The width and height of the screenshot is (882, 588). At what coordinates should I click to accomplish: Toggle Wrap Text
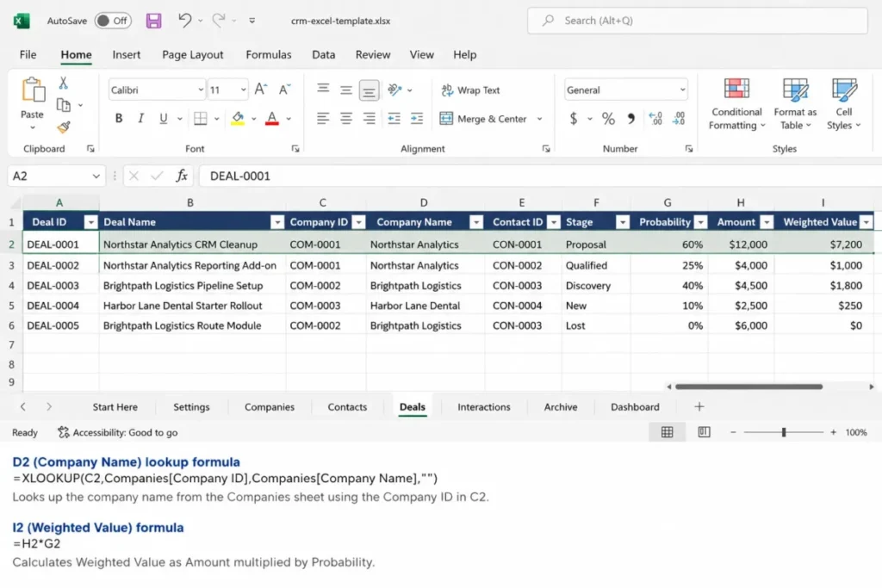coord(471,90)
